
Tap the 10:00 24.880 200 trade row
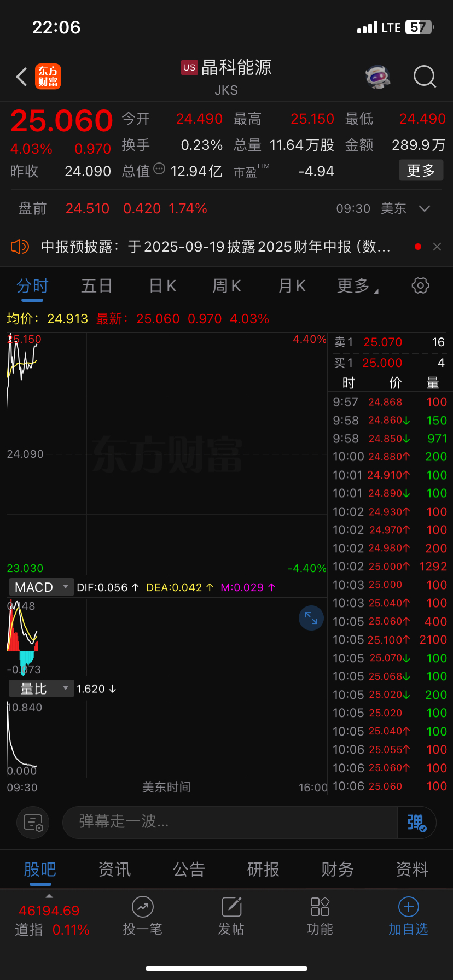[390, 457]
